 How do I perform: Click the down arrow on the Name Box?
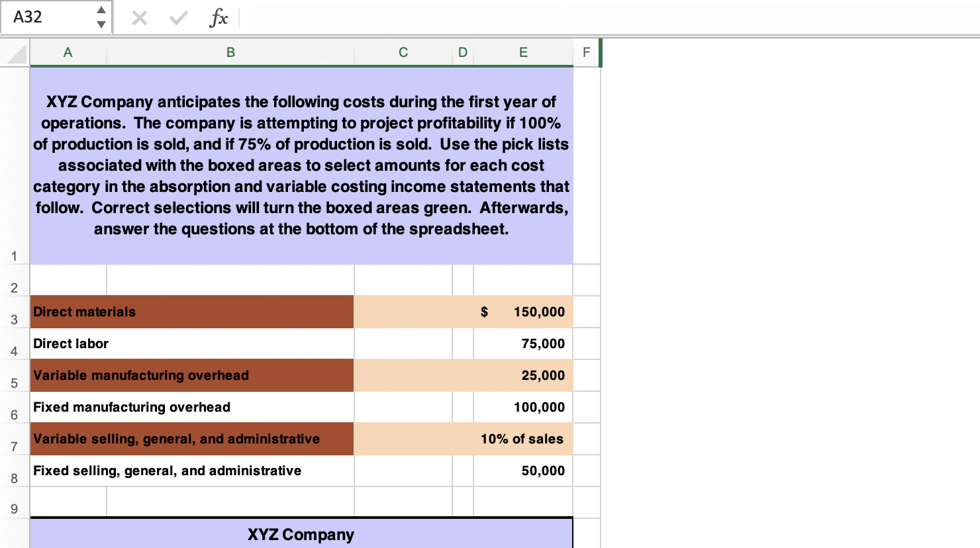[x=101, y=24]
